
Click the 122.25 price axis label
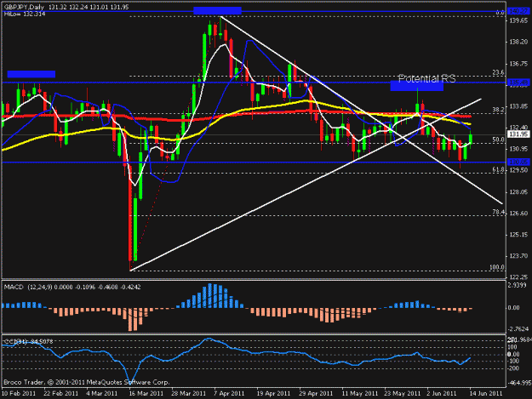click(518, 277)
